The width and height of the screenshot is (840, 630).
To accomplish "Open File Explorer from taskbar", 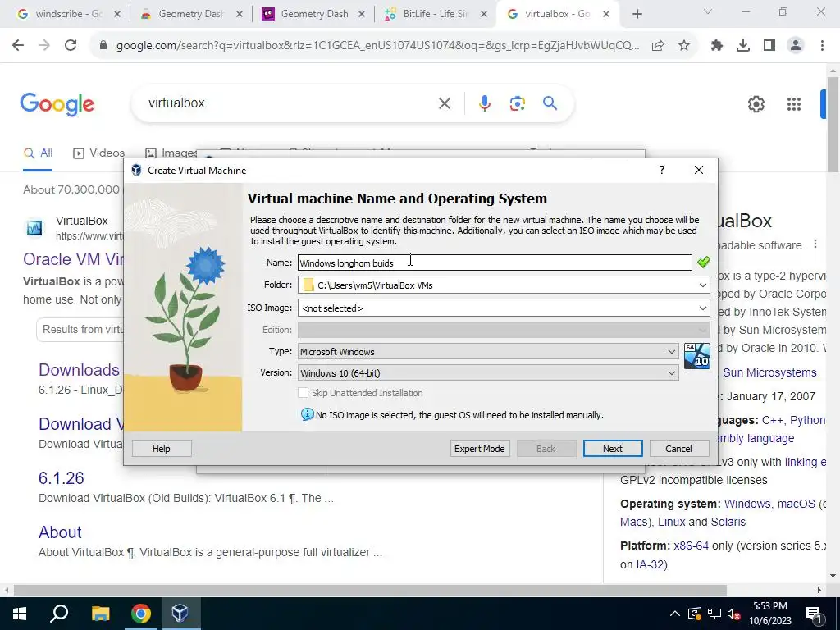I will [x=100, y=614].
